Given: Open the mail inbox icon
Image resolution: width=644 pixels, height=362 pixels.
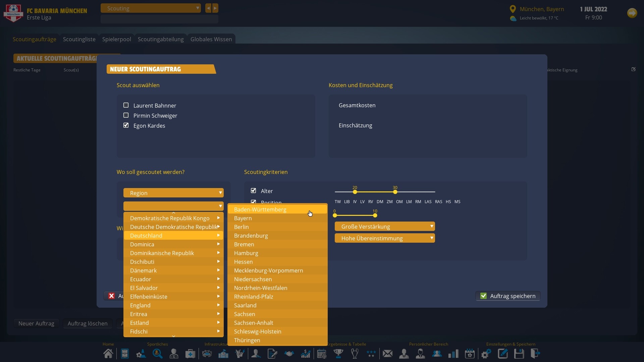Looking at the screenshot, I should [387, 354].
